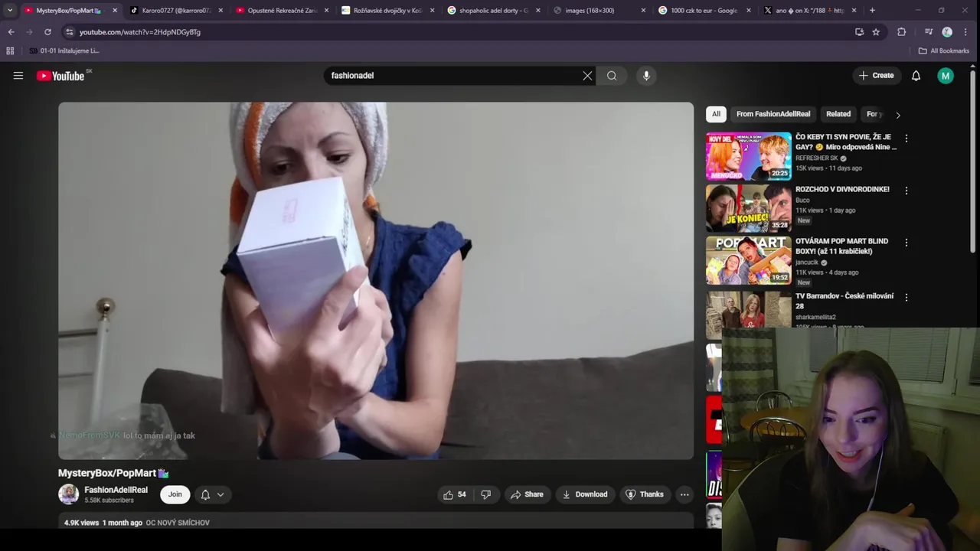Open the OTVÁRAM POP MART thumbnail

(x=748, y=260)
